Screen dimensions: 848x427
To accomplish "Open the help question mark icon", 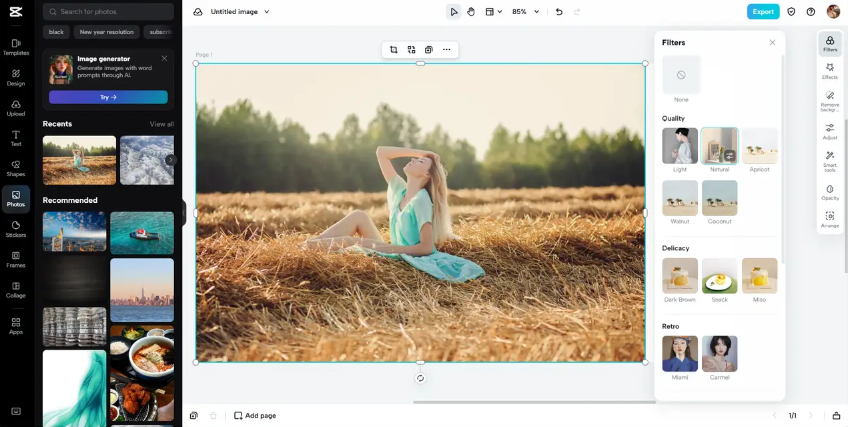I will coord(811,12).
